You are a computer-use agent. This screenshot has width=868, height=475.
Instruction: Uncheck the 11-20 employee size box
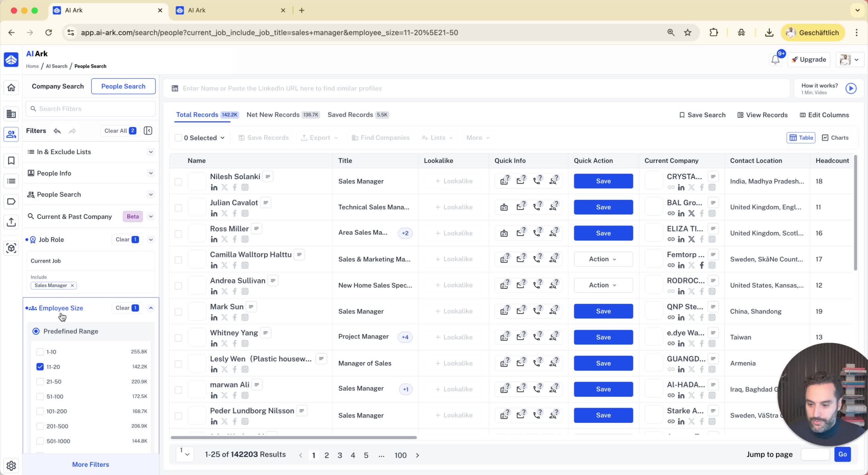pos(40,366)
